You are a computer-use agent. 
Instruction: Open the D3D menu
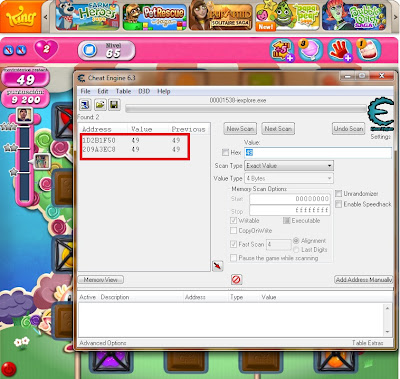coord(144,91)
